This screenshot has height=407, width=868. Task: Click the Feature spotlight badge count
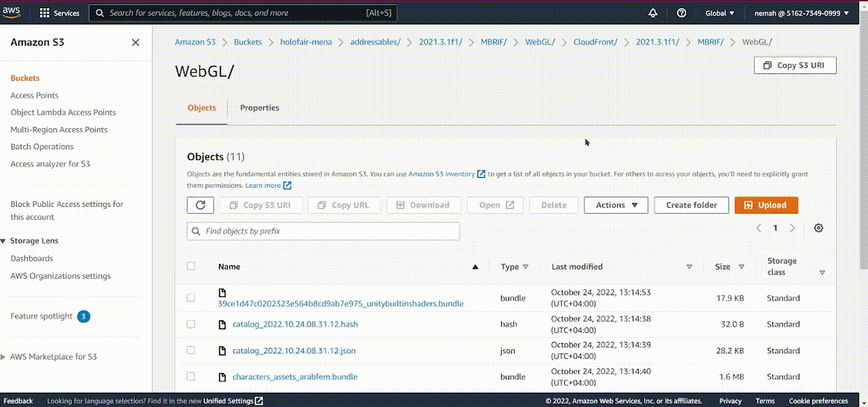pos(83,316)
